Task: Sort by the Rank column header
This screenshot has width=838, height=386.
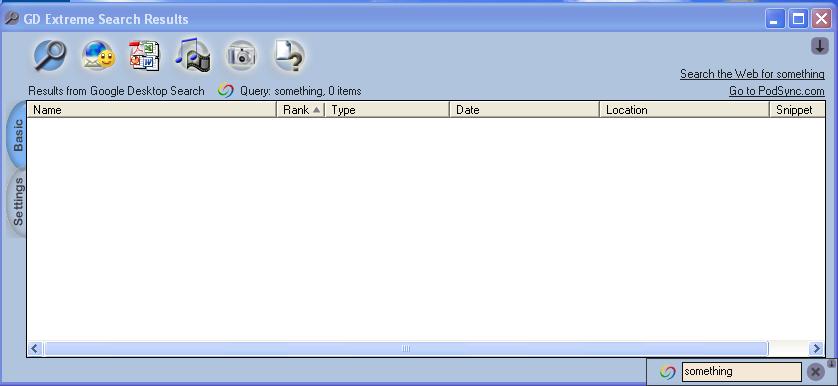Action: (300, 110)
